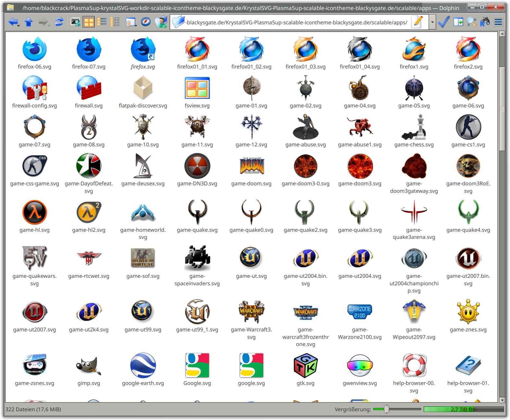
Task: Click the grey forward arrow
Action: [44, 22]
